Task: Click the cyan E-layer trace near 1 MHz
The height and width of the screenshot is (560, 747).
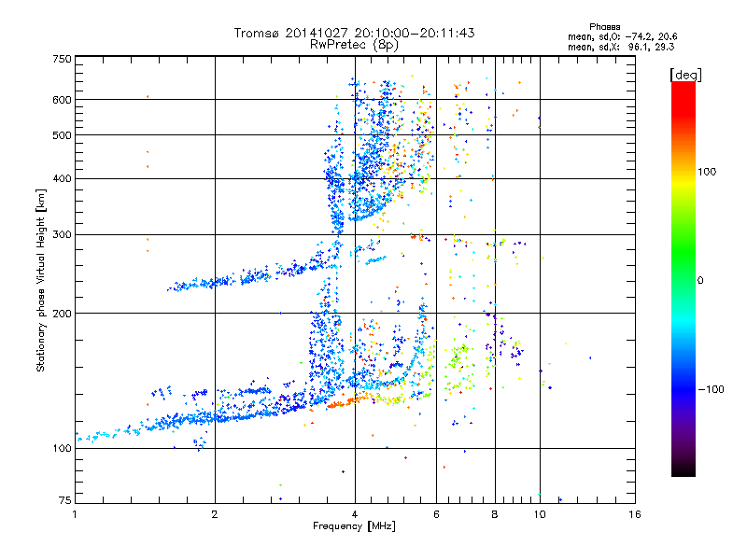Action: [107, 435]
